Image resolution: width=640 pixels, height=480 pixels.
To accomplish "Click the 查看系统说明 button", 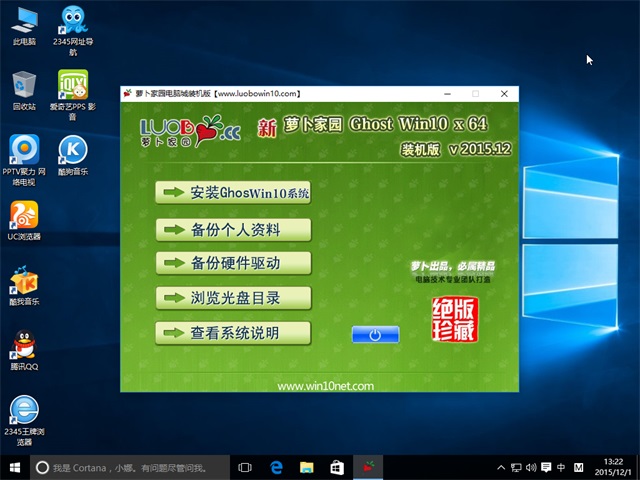I will click(x=233, y=333).
